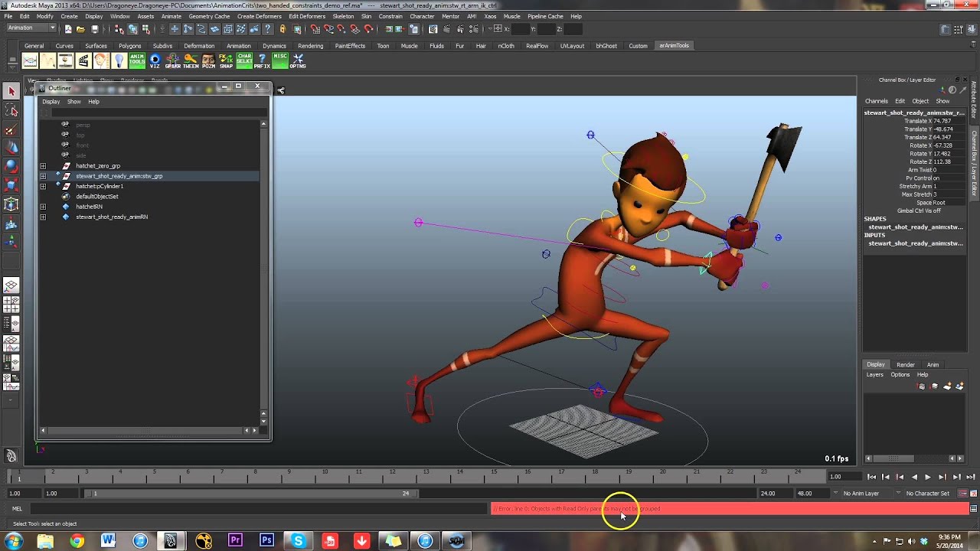Toggle the auto keyframe key button

coord(963,494)
